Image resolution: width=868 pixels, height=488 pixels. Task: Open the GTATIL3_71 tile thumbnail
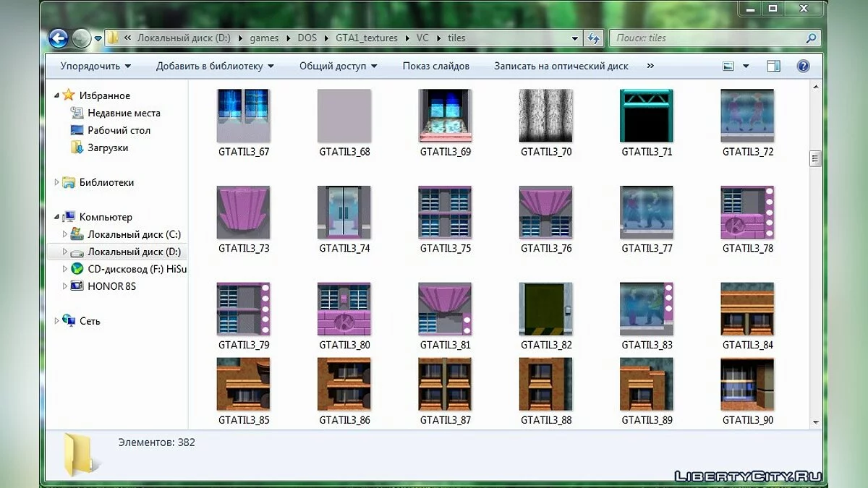[x=646, y=116]
